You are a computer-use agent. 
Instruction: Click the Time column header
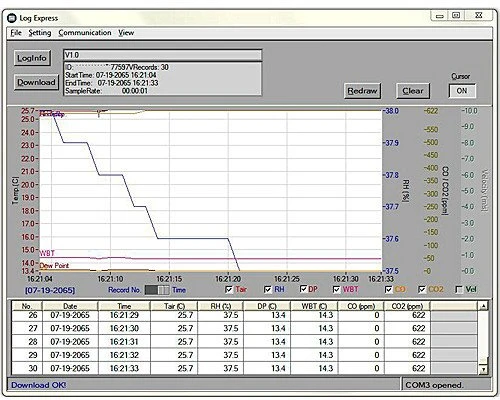coord(124,306)
